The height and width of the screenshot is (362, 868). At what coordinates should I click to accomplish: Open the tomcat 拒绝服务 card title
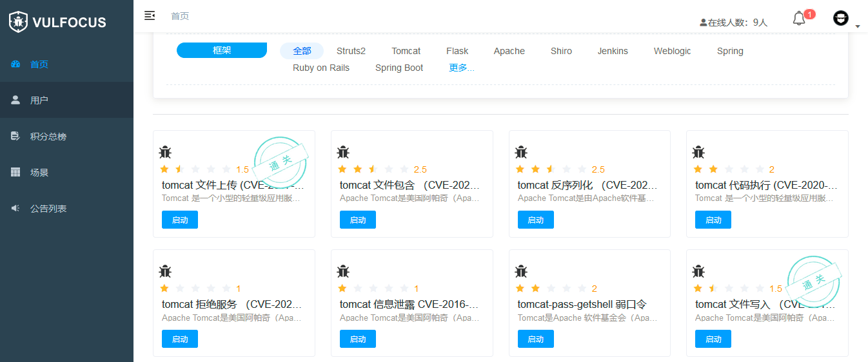232,305
